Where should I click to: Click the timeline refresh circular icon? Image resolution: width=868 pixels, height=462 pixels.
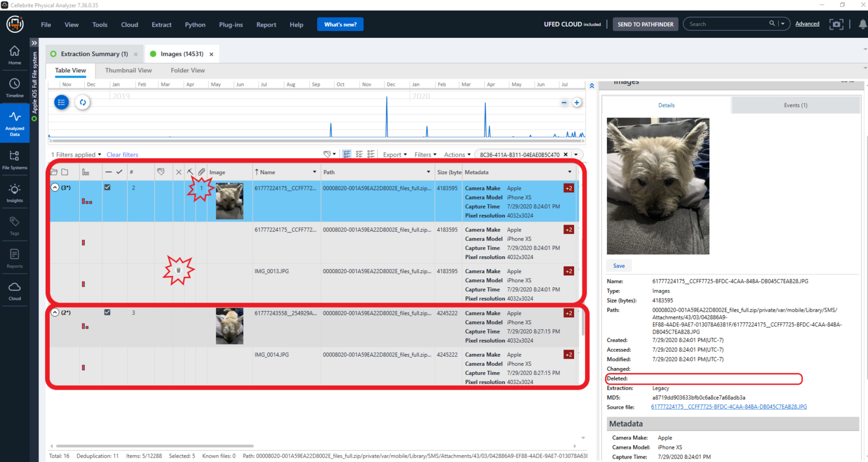83,102
